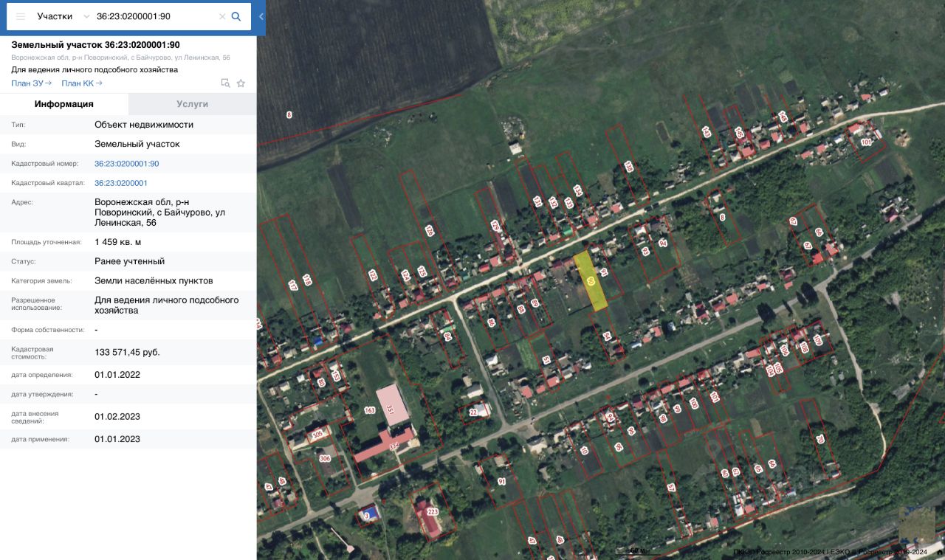Click the cadastral value '133 571,45 руб.'
The height and width of the screenshot is (560, 945).
[127, 352]
